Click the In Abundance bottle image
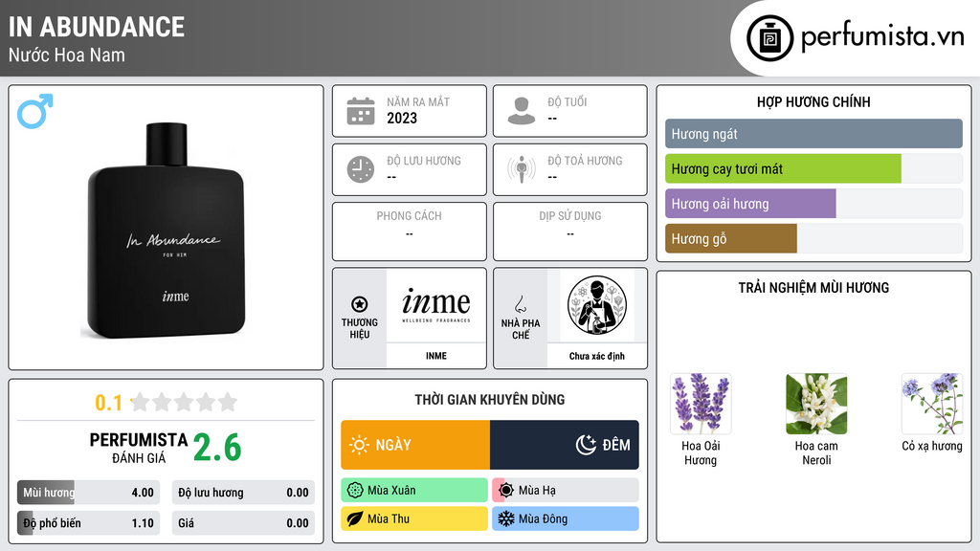980x551 pixels. (x=166, y=231)
